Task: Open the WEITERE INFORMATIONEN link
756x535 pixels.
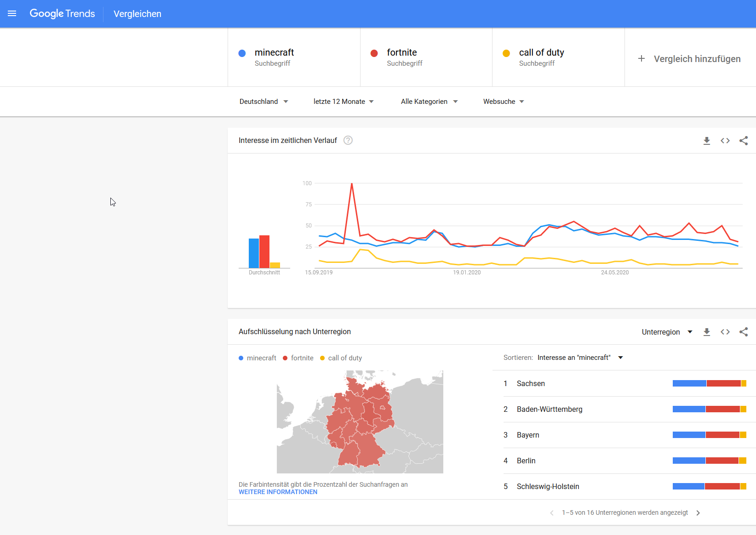Action: [x=278, y=492]
